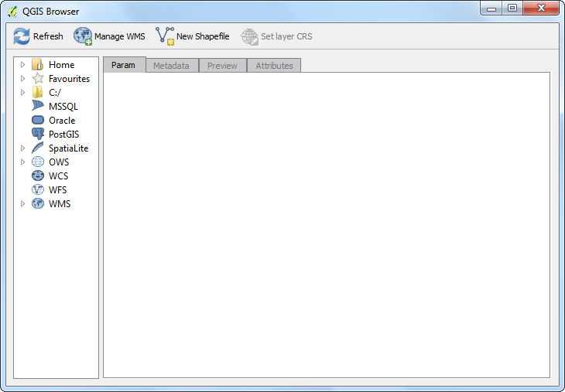Click the WFS globe icon
This screenshot has height=392, width=565.
37,189
